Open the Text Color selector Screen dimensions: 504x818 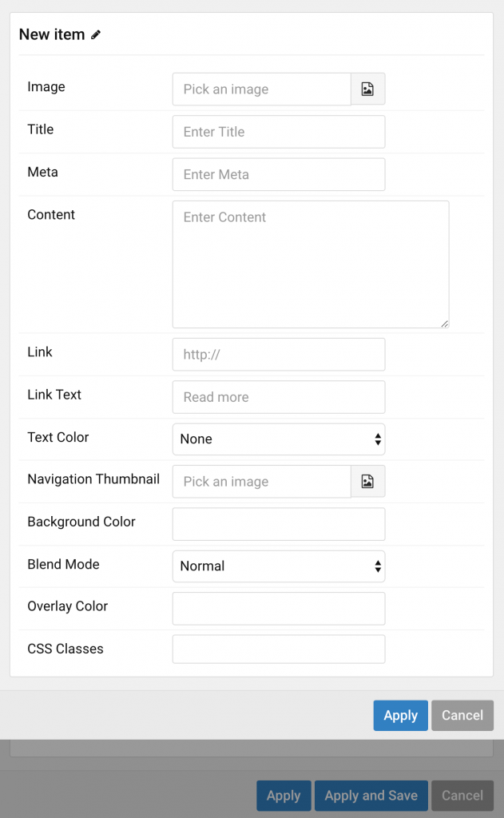pos(278,439)
